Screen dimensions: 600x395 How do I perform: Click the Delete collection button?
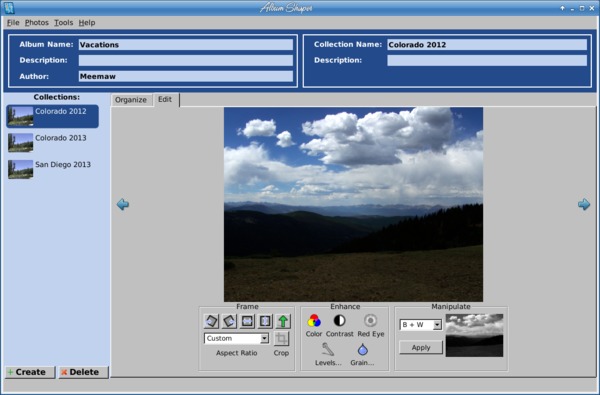point(83,372)
